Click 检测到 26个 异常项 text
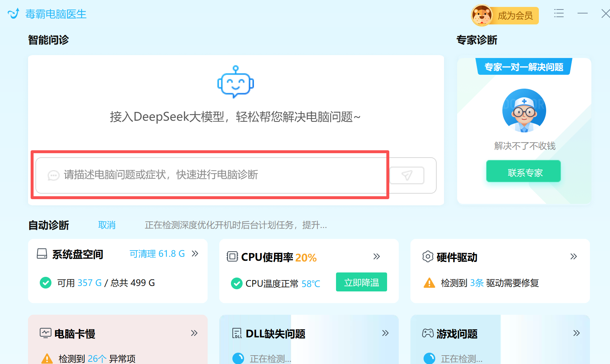This screenshot has width=610, height=364. pyautogui.click(x=97, y=359)
